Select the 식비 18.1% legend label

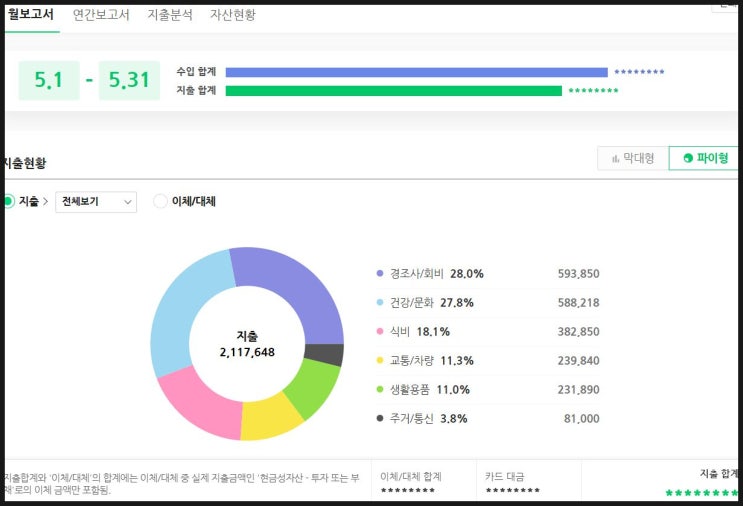tap(420, 332)
